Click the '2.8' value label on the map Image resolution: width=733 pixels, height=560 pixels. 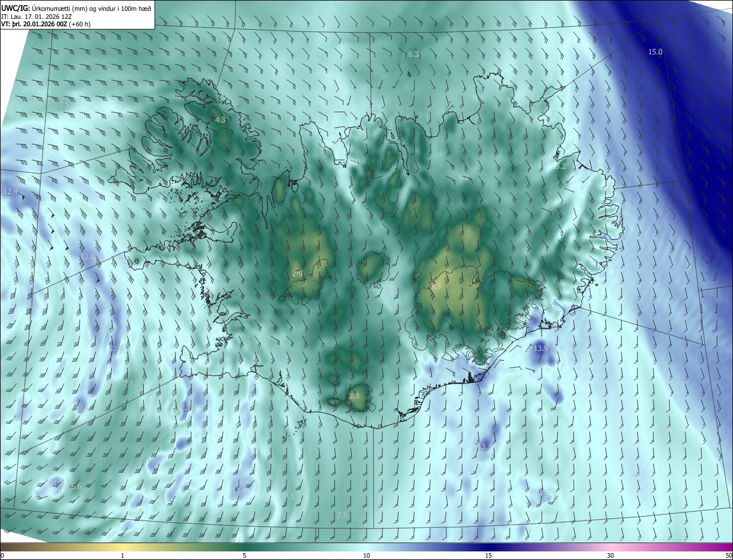[297, 274]
